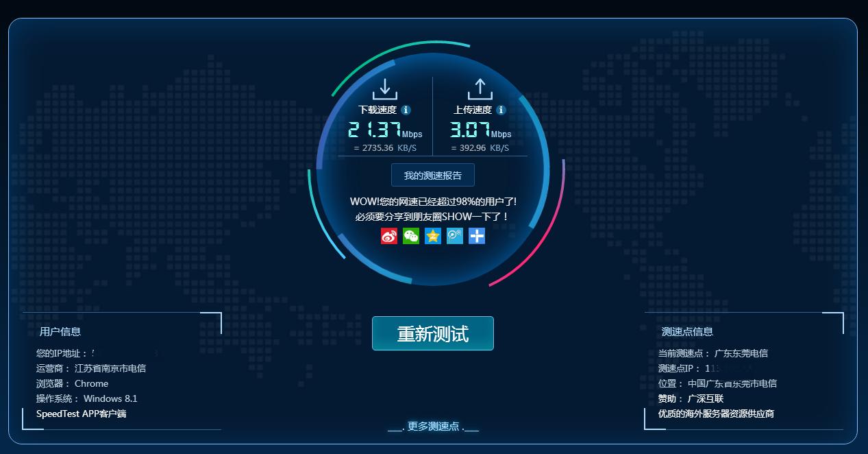Share results to Sina Weibo
This screenshot has width=868, height=454.
click(x=389, y=236)
